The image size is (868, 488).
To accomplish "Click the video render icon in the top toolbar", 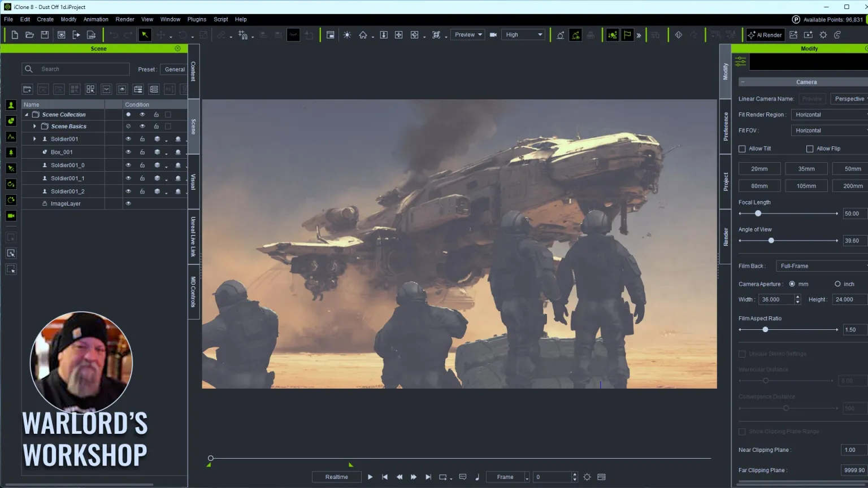I will 808,35.
